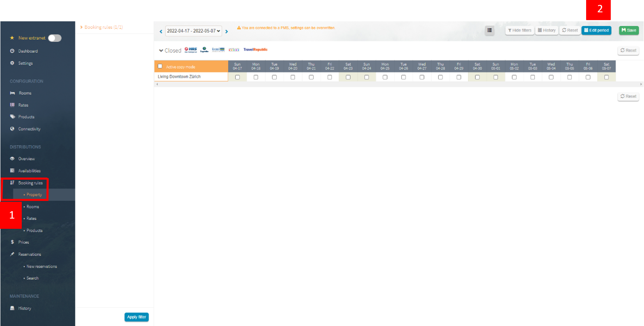Select Products under Booking rules

pos(34,230)
